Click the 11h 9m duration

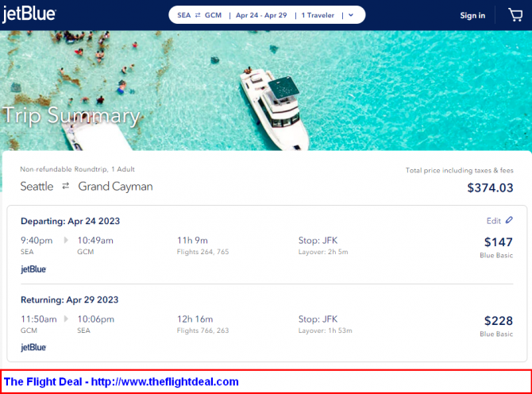click(x=192, y=240)
